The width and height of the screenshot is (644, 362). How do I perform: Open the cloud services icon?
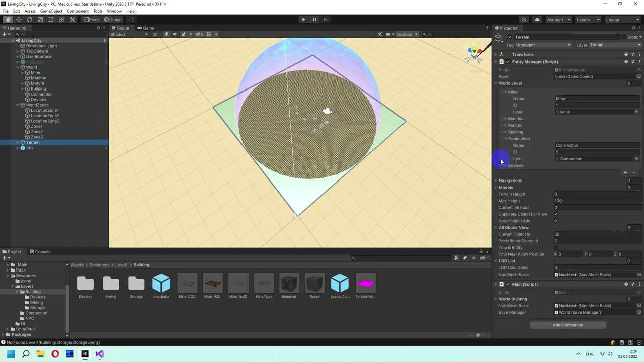pos(537,20)
